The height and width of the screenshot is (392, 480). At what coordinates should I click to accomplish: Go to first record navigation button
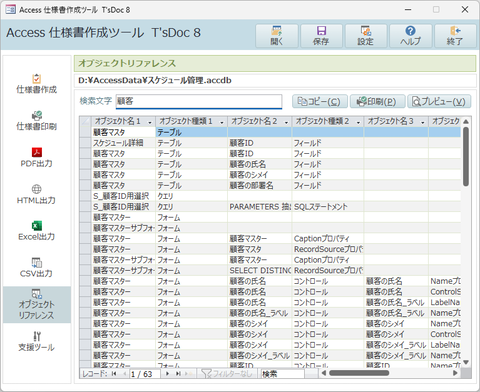pyautogui.click(x=114, y=374)
